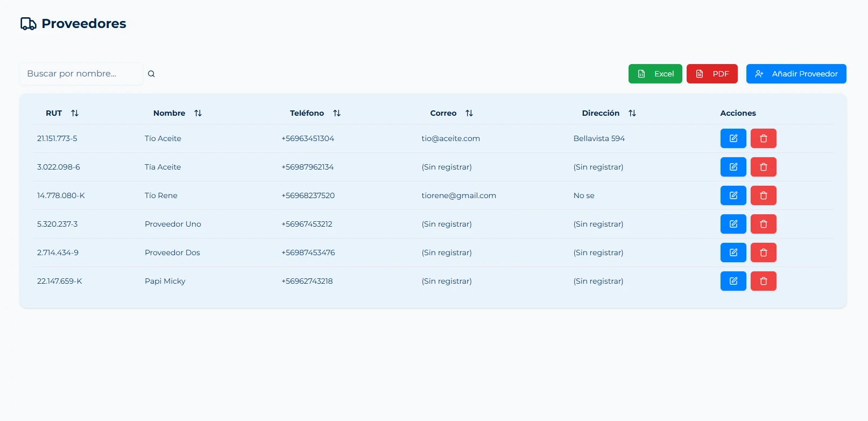Select RUT 5.320.237-3 cell
Viewport: 868px width, 421px height.
pos(58,224)
